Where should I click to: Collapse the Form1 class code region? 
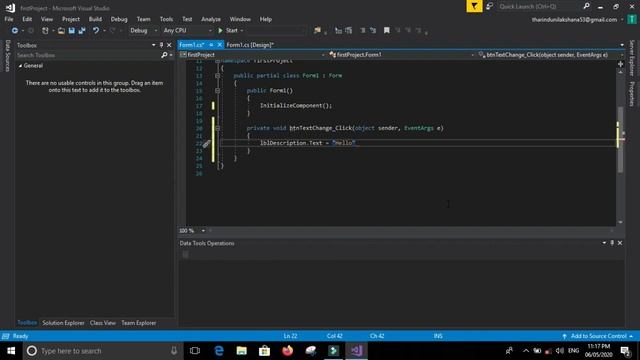218,76
